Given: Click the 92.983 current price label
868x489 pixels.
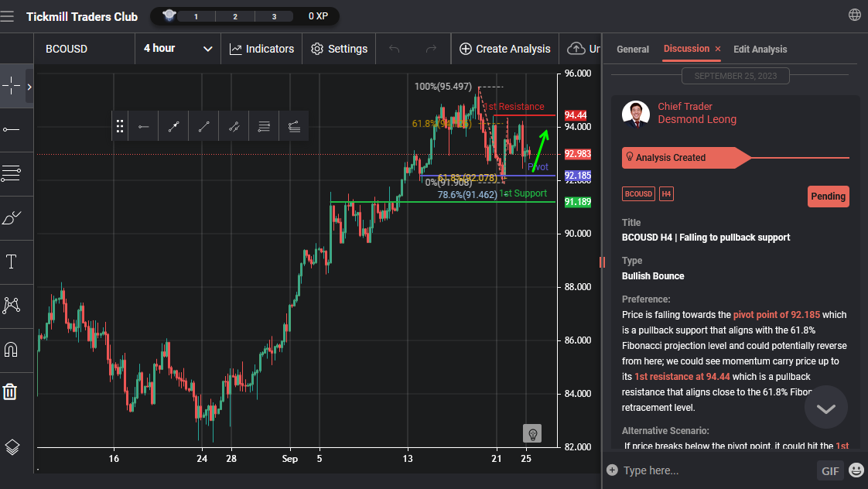Looking at the screenshot, I should click(x=577, y=154).
